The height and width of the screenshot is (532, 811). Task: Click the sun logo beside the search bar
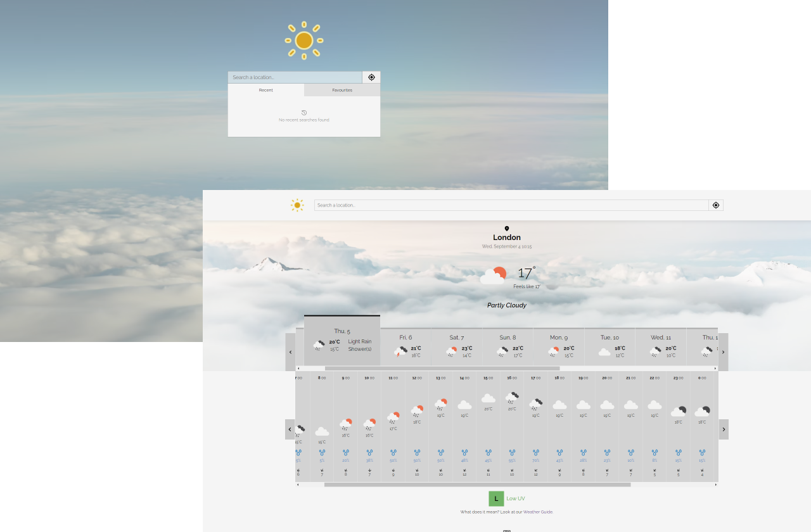pos(297,205)
